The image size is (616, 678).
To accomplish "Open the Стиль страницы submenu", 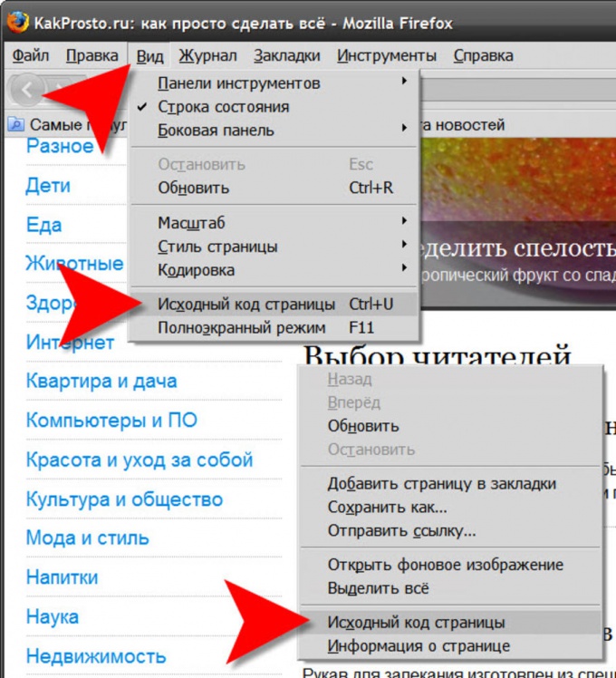I will [274, 247].
